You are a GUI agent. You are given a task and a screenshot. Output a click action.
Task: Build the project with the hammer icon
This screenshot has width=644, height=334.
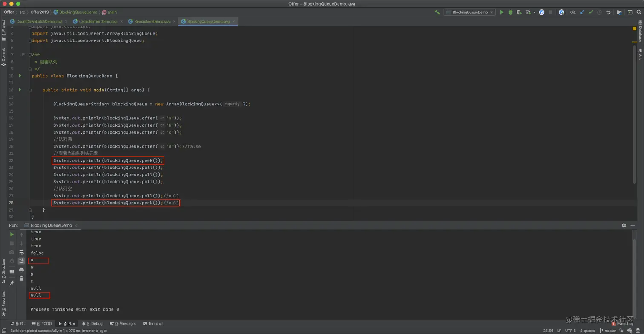pyautogui.click(x=437, y=12)
